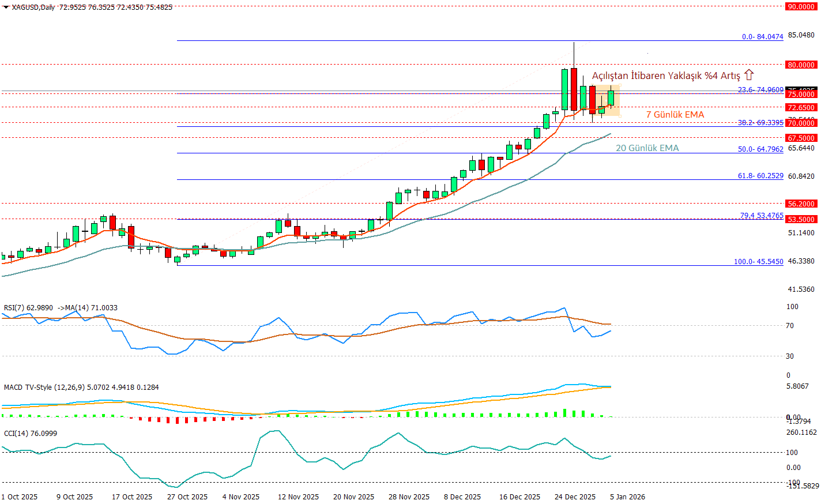Click the 56.2000 red price tag
The width and height of the screenshot is (821, 504).
pyautogui.click(x=801, y=204)
